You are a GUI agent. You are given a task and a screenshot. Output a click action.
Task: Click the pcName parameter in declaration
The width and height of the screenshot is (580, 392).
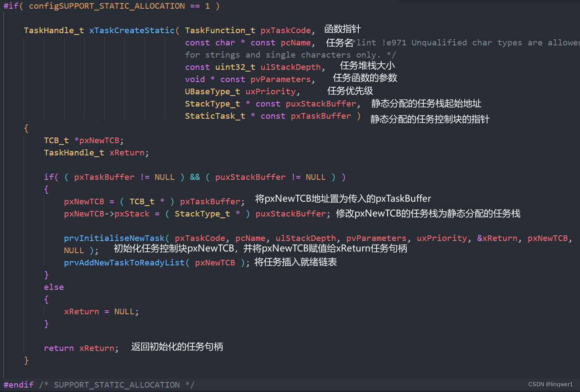pos(296,43)
